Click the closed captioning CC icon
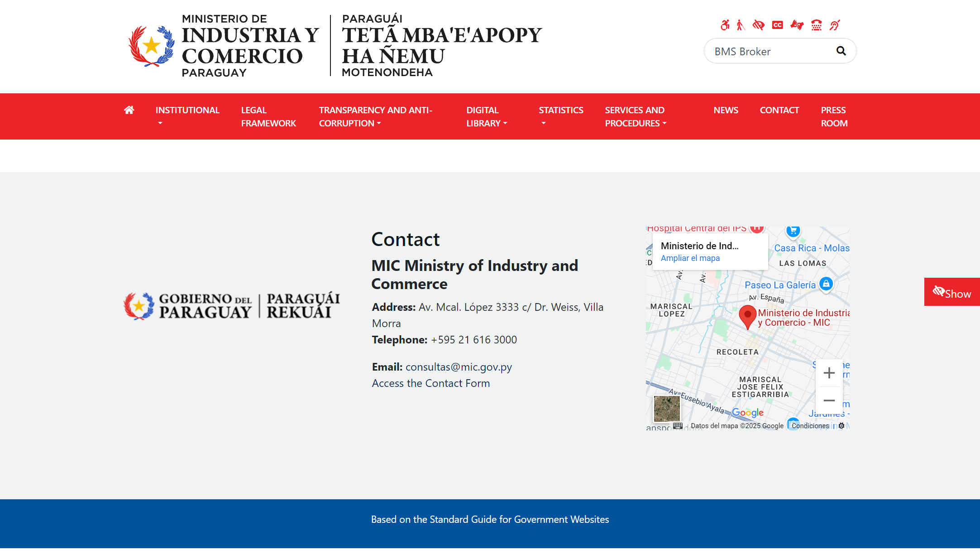The image size is (980, 555). coord(778,25)
